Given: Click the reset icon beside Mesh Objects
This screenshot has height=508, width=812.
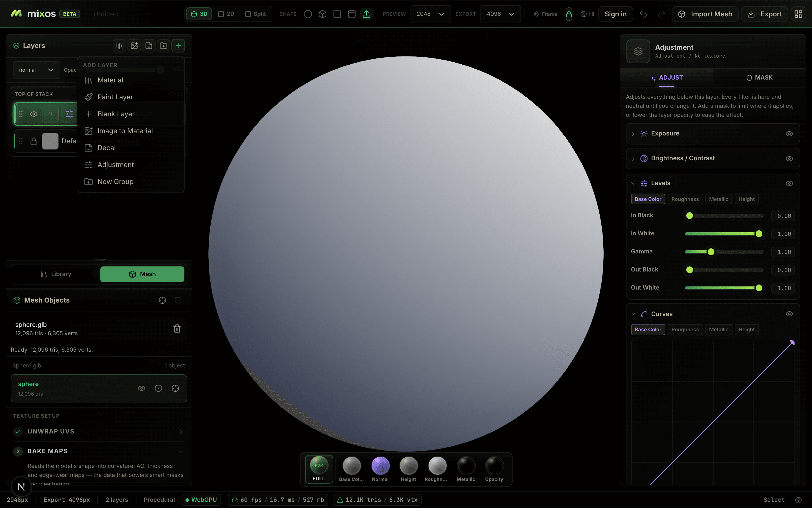Looking at the screenshot, I should tap(178, 300).
